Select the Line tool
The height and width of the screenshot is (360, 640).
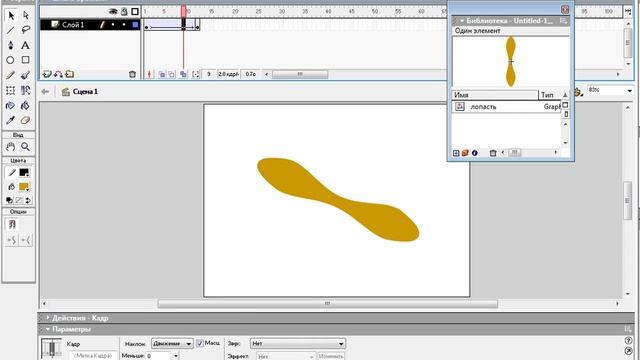pyautogui.click(x=11, y=30)
